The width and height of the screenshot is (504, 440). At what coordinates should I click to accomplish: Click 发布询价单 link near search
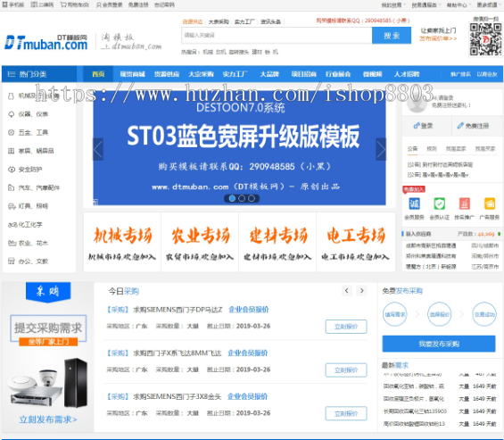[x=438, y=38]
